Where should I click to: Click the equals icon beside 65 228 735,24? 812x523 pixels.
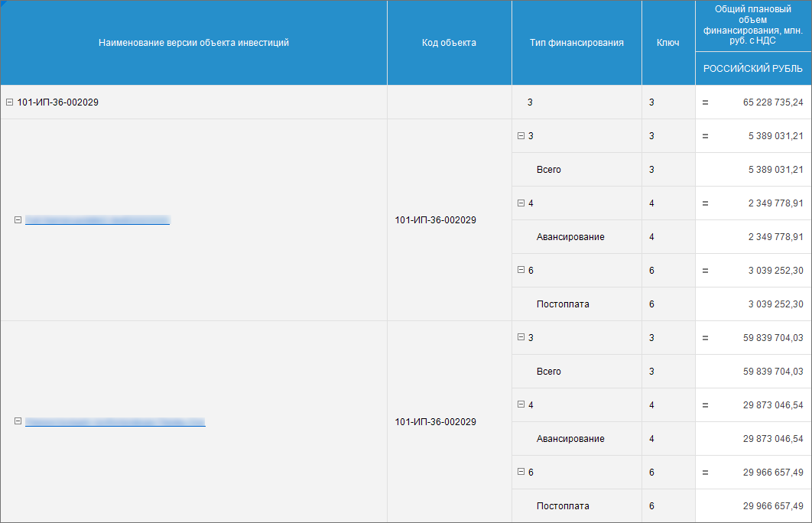pos(705,102)
